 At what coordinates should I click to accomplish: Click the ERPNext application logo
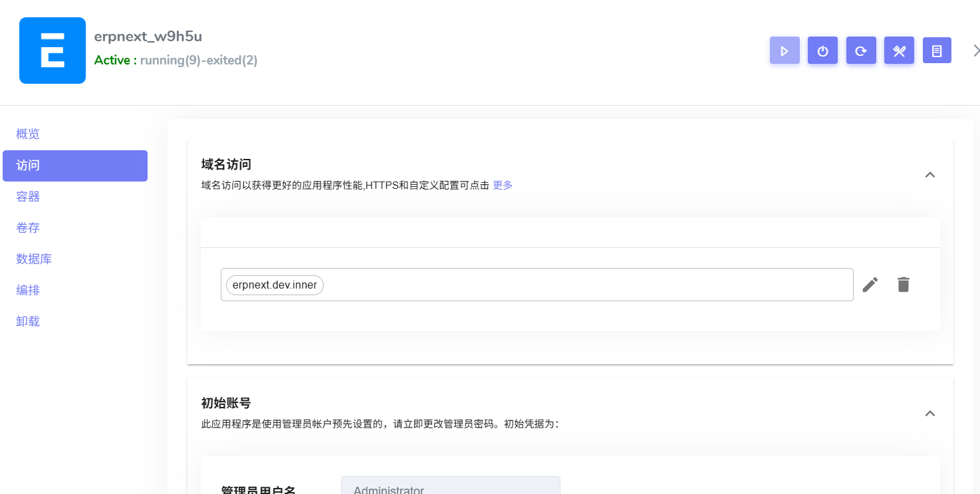coord(53,50)
